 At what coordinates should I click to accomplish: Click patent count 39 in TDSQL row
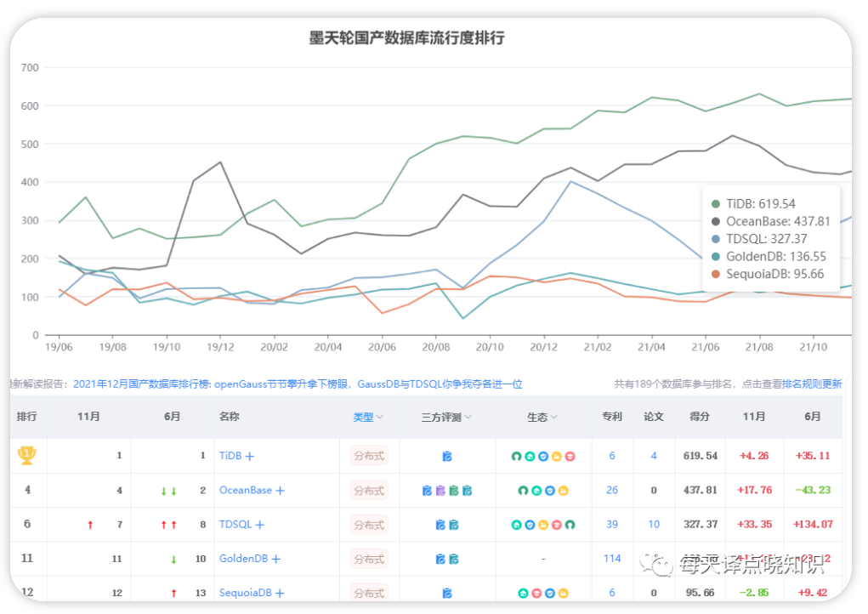point(612,525)
